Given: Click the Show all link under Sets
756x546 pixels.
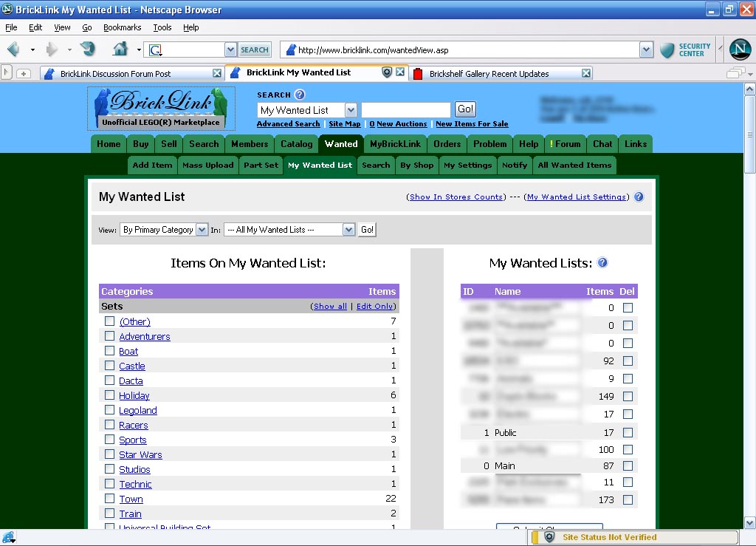Looking at the screenshot, I should click(329, 306).
